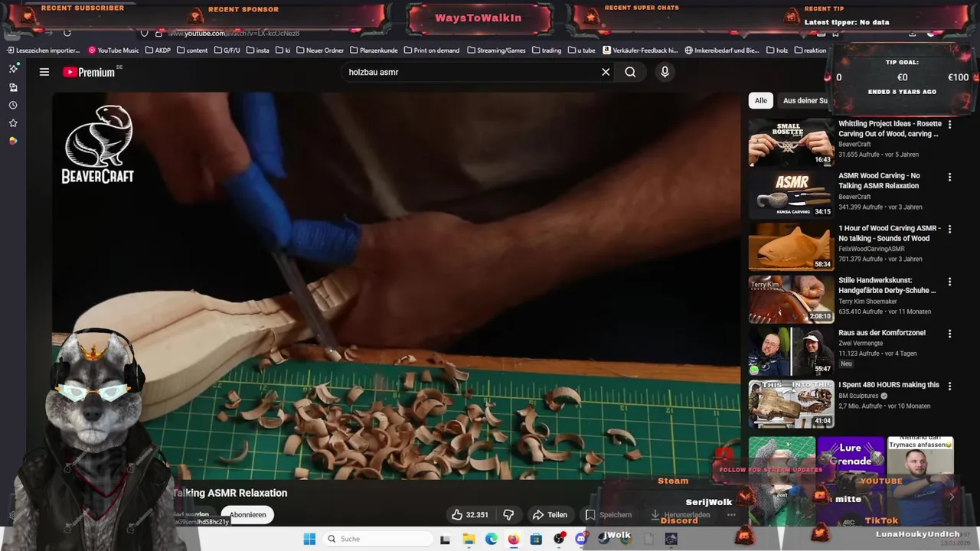Open Imkereibedarf und Bie... bookmark
Image resolution: width=980 pixels, height=551 pixels.
click(722, 51)
